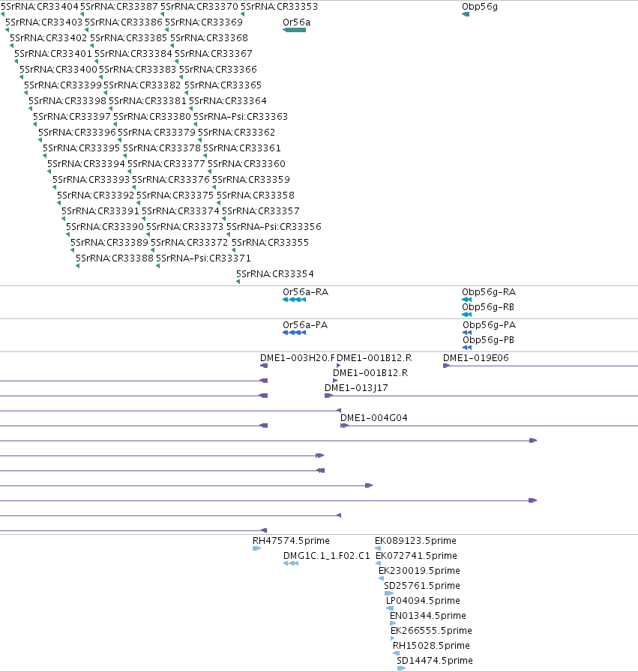Click the 5SrRNA-Psi:CR33356 pseudogene label
This screenshot has height=672, width=638.
point(274,227)
